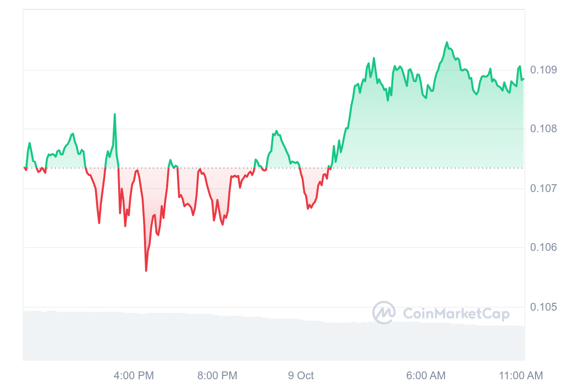588x392 pixels.
Task: Click the 4:00 PM time label
Action: click(x=133, y=376)
